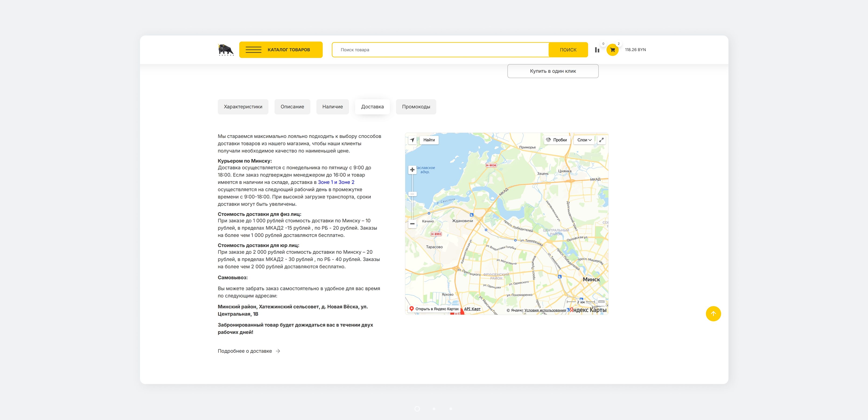Open the comparison bars icon
Viewport: 868px width, 420px height.
click(x=597, y=50)
